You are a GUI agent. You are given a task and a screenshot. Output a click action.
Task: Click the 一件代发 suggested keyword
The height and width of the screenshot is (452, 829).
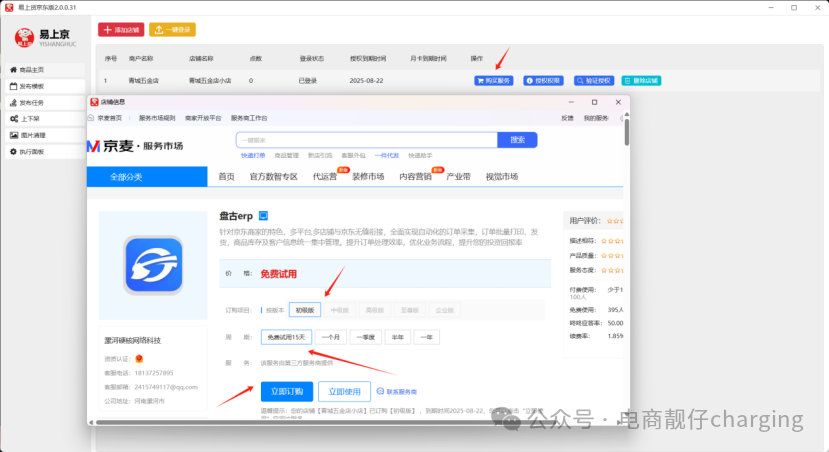pyautogui.click(x=387, y=155)
